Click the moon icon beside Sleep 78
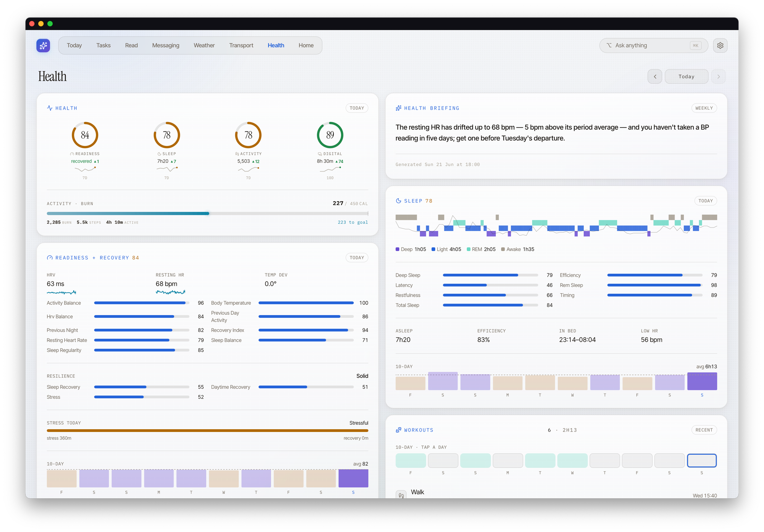Screen dimensions: 764x532 [398, 201]
